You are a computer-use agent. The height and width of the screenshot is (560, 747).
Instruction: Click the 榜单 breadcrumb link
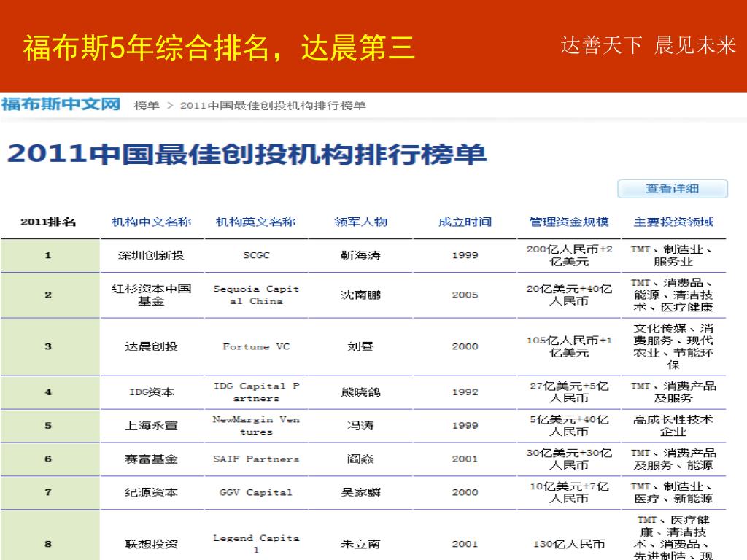click(x=147, y=105)
